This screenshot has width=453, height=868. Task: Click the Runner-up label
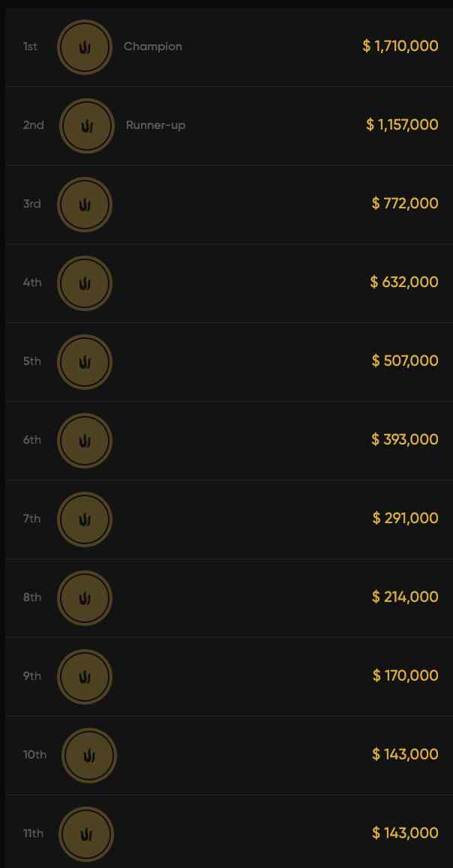click(155, 125)
